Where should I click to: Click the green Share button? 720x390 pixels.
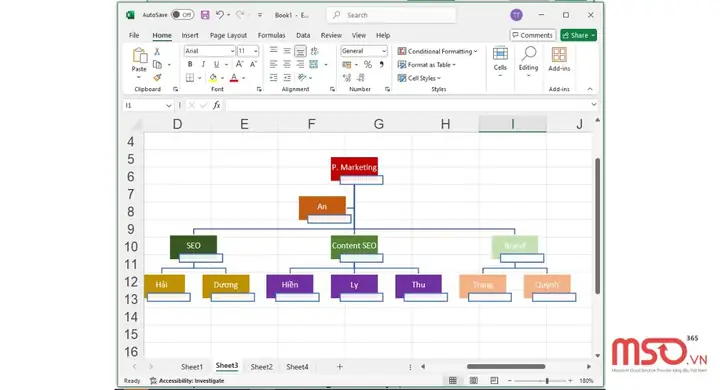(579, 35)
